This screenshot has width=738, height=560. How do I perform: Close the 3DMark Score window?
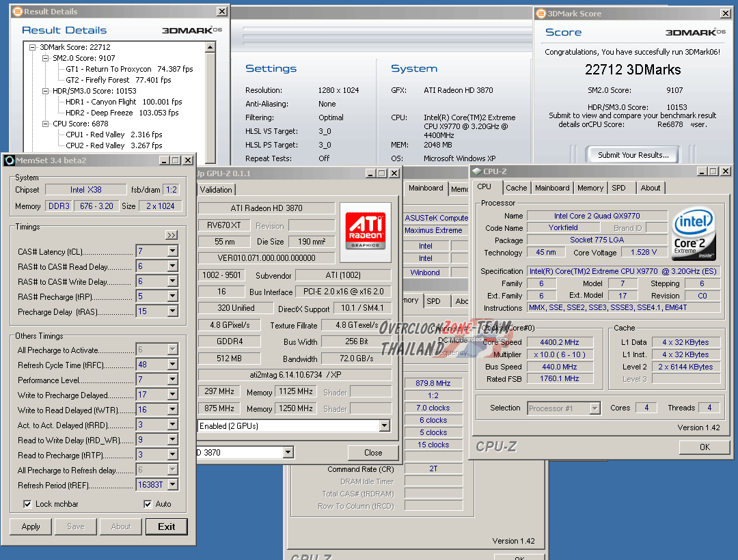(725, 14)
